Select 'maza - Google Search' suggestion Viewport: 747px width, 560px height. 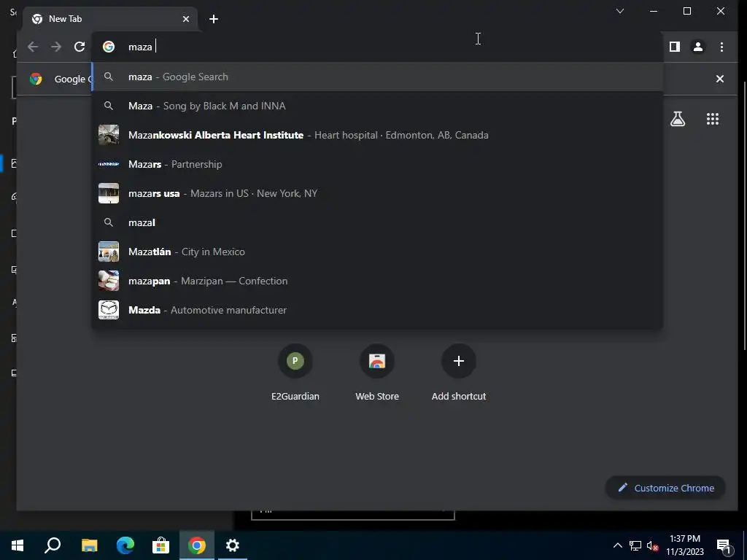coord(377,77)
